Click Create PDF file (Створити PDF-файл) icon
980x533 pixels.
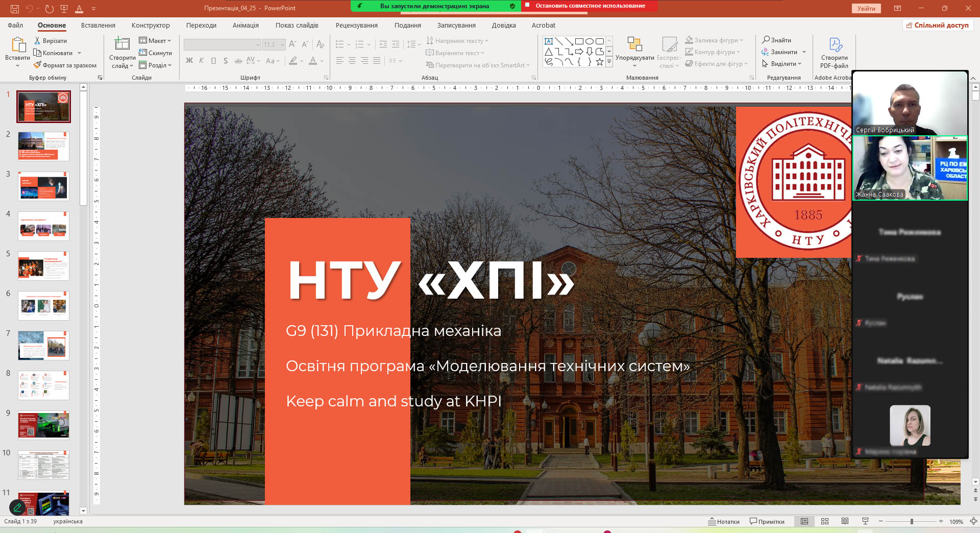point(835,45)
